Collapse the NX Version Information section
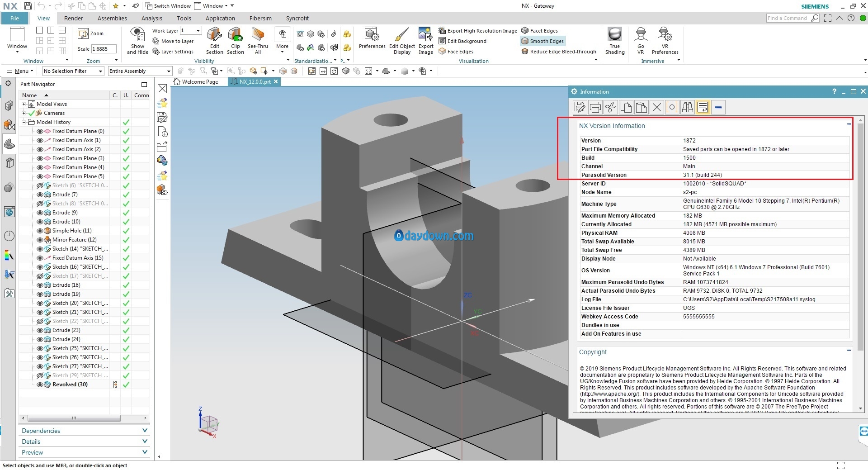868x470 pixels. [x=849, y=124]
